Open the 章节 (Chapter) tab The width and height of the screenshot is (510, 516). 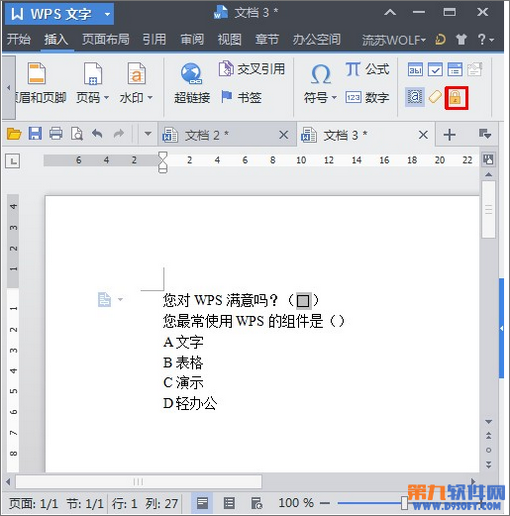[x=267, y=39]
